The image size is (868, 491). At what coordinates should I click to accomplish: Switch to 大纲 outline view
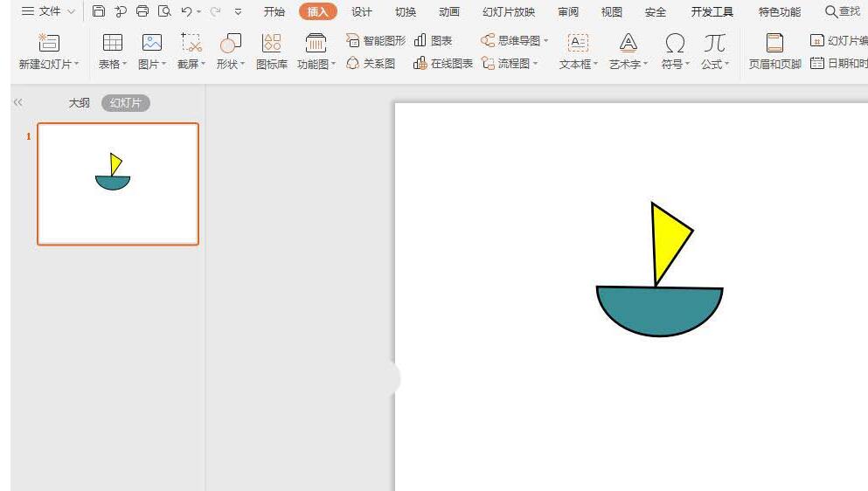tap(80, 103)
